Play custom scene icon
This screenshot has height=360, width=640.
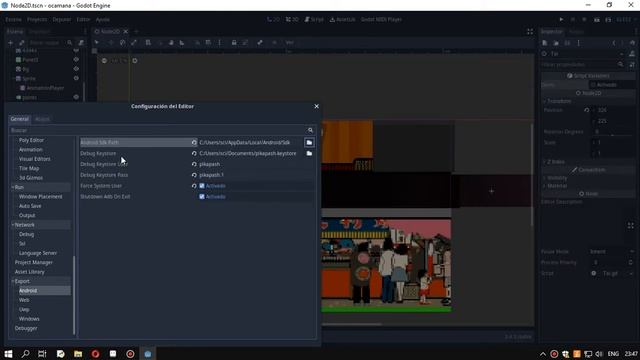point(608,19)
